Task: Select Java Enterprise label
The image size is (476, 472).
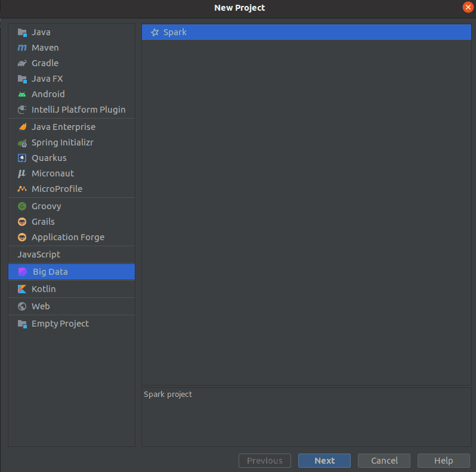Action: 63,127
